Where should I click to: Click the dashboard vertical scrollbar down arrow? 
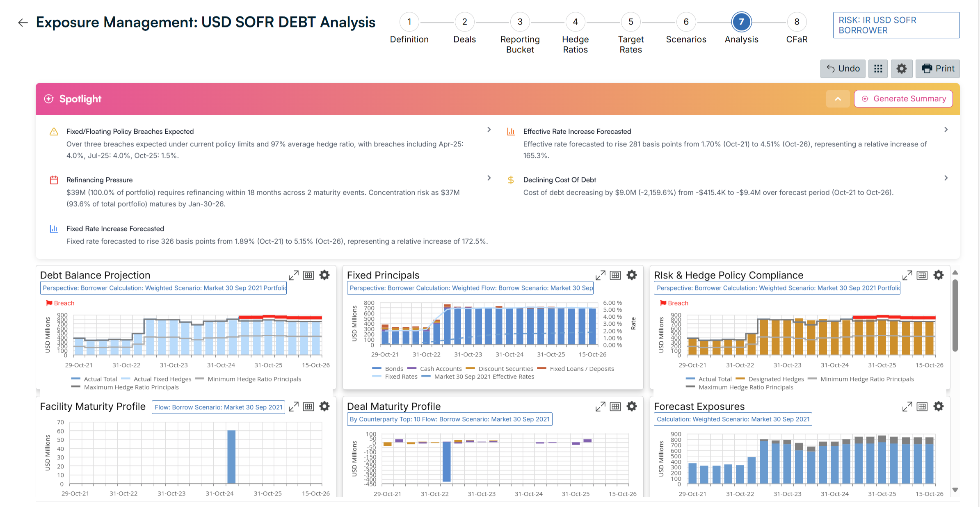[955, 490]
